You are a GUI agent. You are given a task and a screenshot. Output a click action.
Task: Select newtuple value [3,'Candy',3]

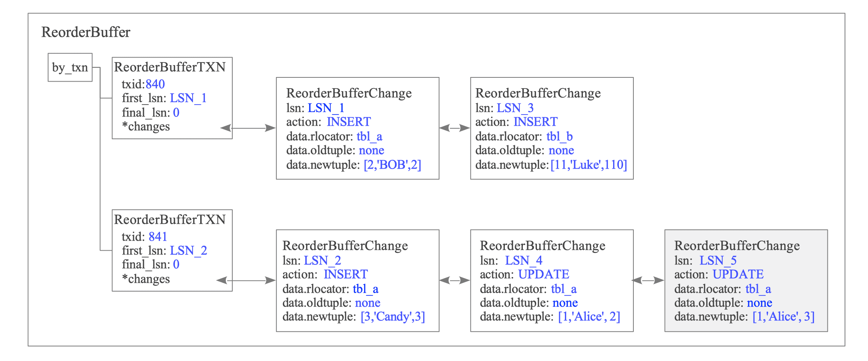393,317
